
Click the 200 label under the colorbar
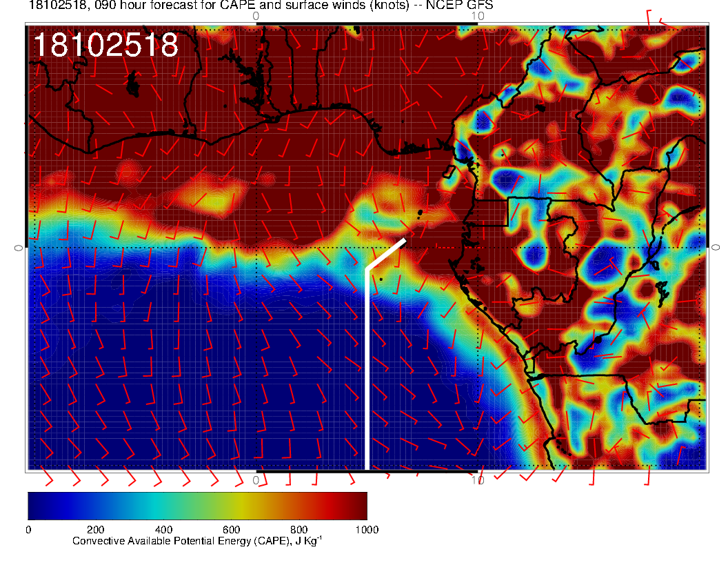(95, 530)
